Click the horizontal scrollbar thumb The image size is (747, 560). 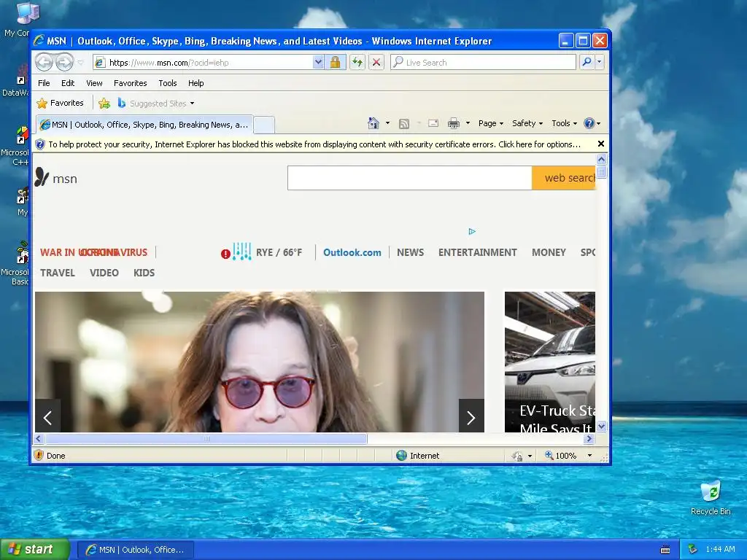(206, 438)
